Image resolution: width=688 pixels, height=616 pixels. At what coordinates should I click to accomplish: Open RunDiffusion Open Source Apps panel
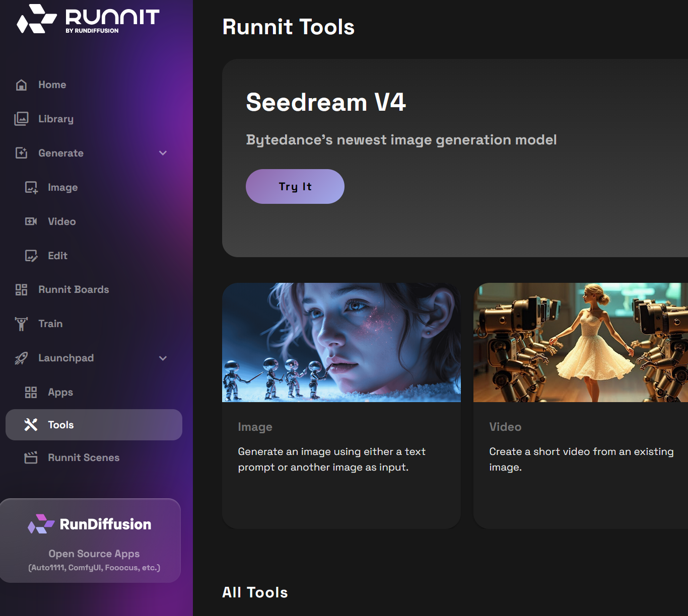point(91,541)
